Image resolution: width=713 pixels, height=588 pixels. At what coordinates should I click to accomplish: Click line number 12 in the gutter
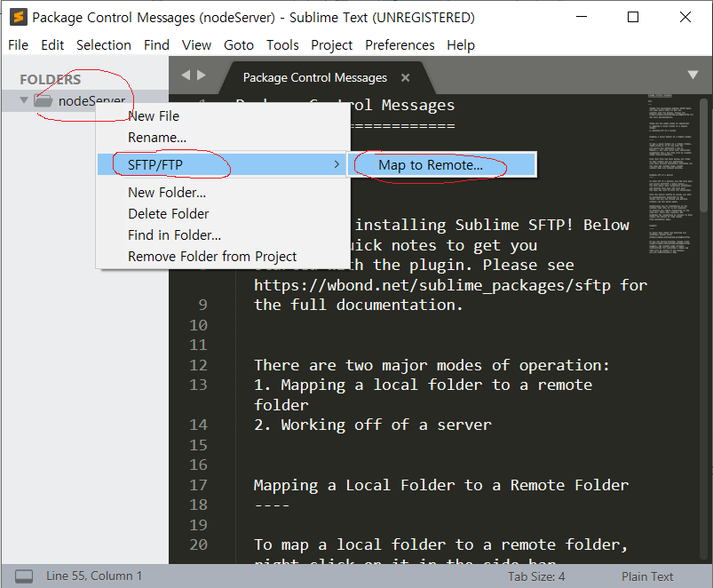pos(198,365)
